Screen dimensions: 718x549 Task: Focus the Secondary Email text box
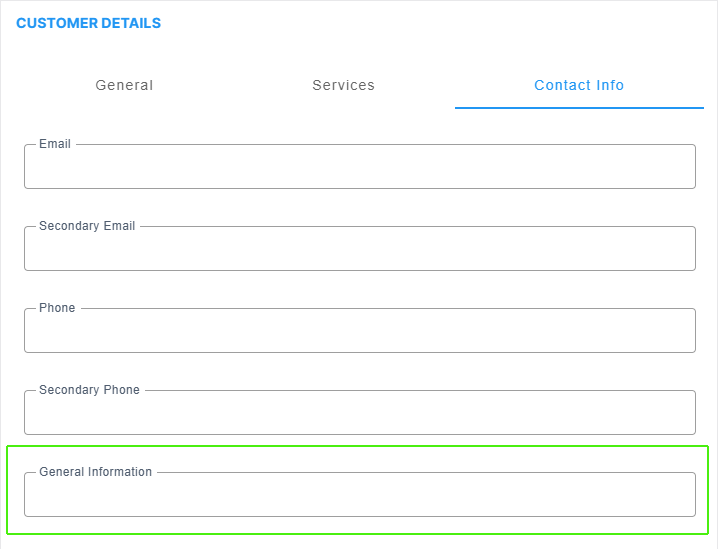point(360,249)
